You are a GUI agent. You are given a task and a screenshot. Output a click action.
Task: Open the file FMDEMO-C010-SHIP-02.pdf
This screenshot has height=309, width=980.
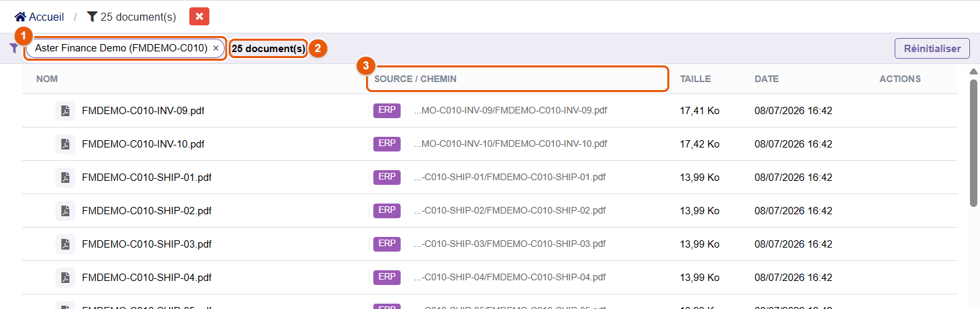click(147, 211)
